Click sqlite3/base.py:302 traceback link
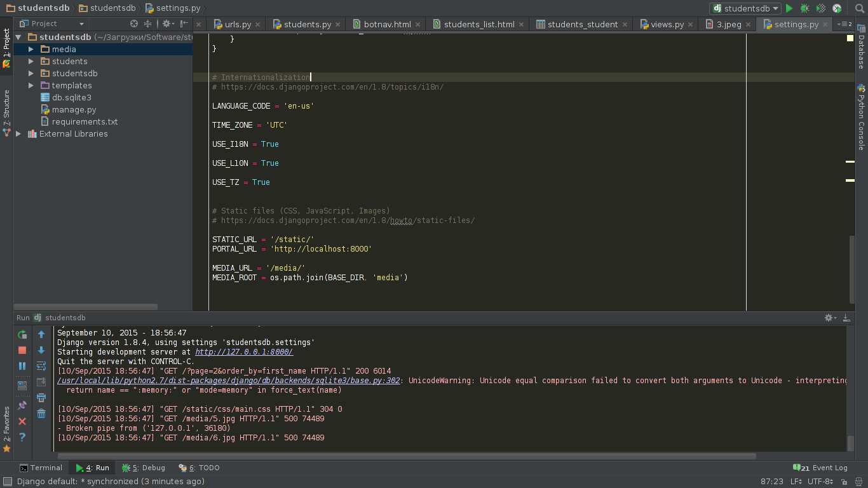 [x=229, y=381]
